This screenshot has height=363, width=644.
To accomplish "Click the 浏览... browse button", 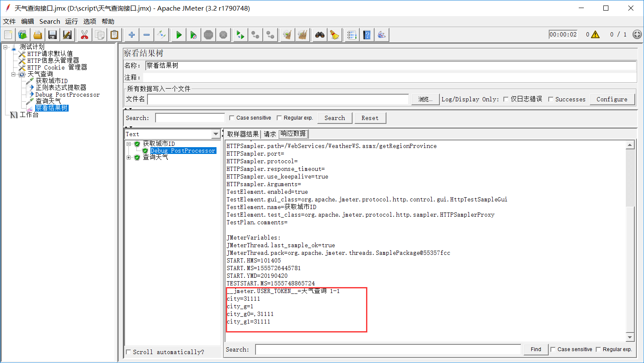I will (425, 99).
